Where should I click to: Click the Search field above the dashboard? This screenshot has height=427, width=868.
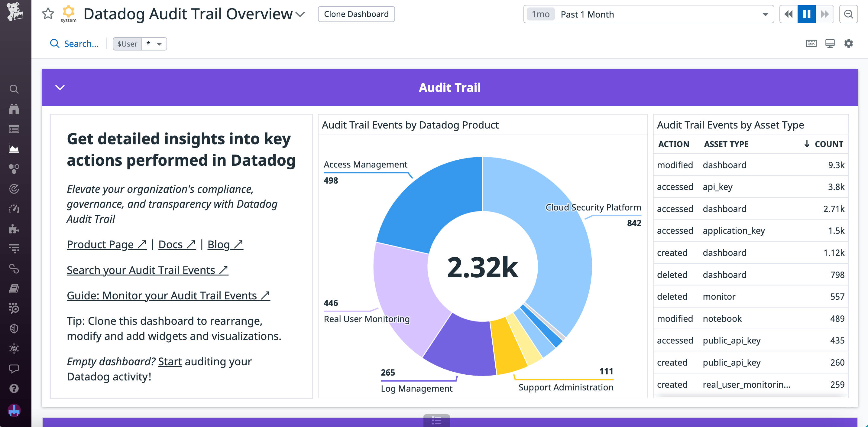74,44
